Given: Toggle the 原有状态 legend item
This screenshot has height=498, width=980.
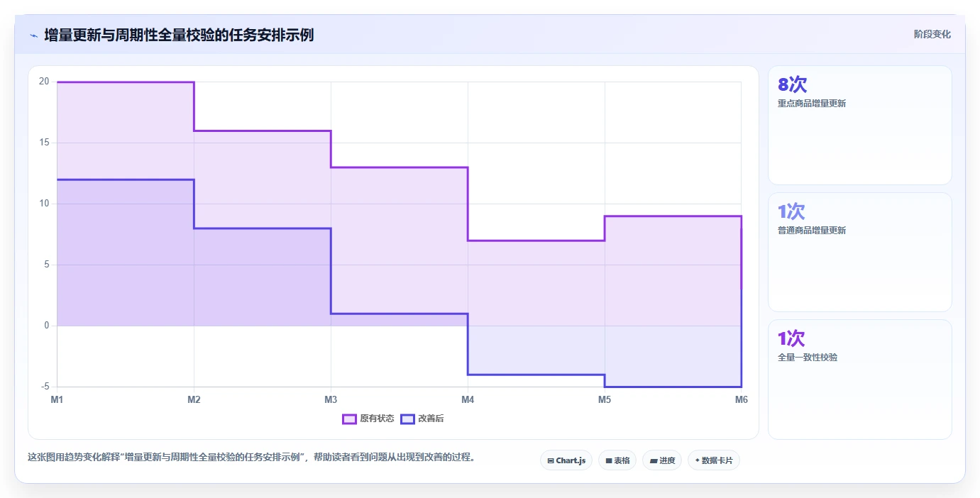Looking at the screenshot, I should 368,419.
